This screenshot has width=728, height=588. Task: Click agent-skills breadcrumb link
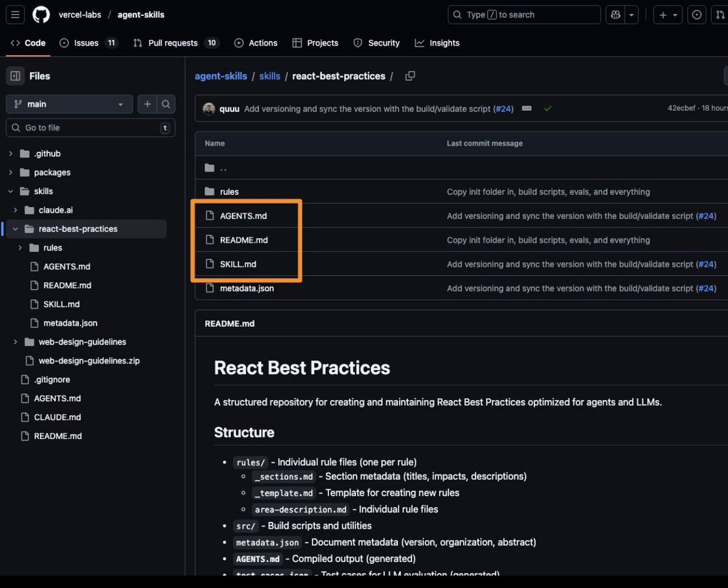tap(221, 76)
